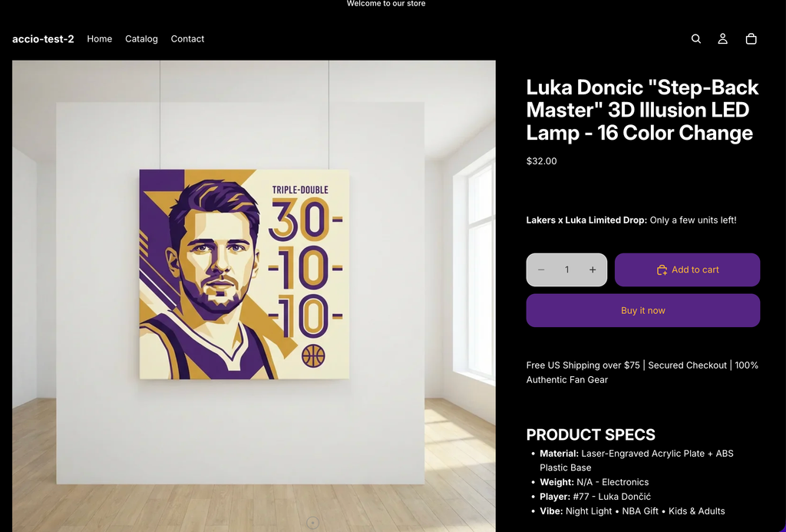
Task: Open the shopping cart icon
Action: 751,38
